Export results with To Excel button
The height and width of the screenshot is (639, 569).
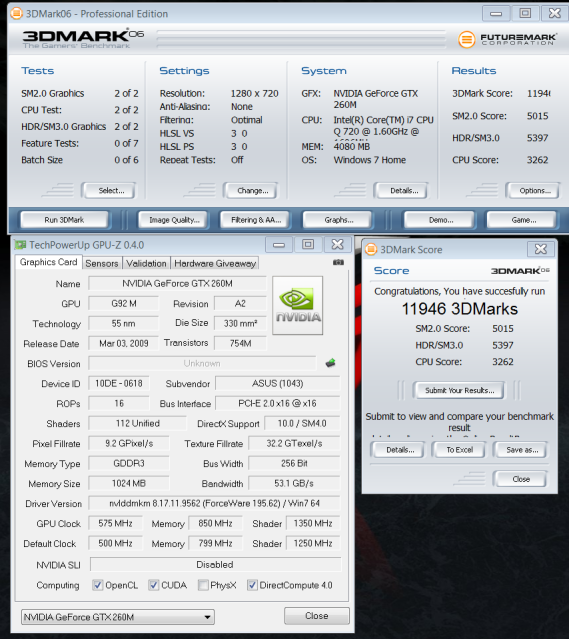tap(459, 450)
